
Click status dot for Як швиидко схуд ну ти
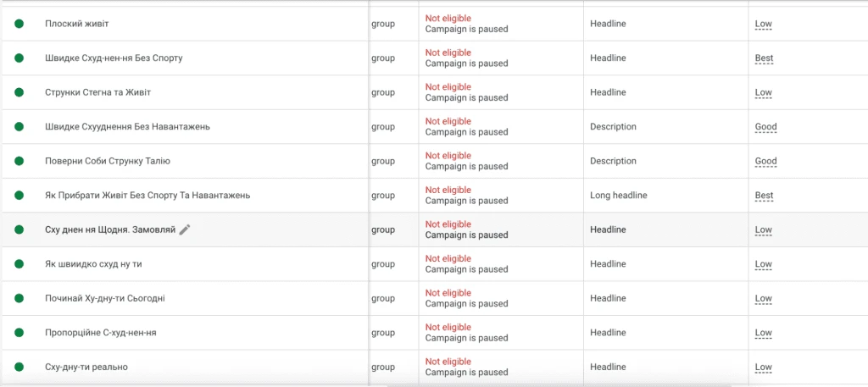(x=19, y=263)
